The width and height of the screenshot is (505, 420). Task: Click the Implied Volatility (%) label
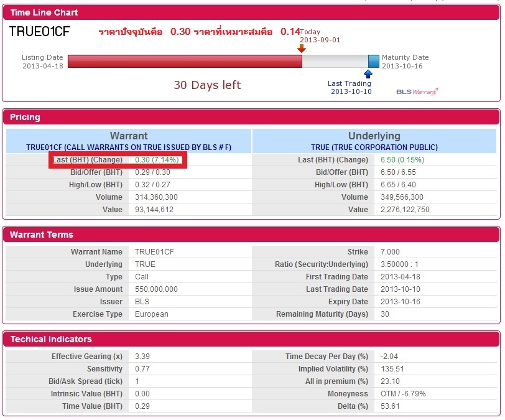(x=333, y=369)
